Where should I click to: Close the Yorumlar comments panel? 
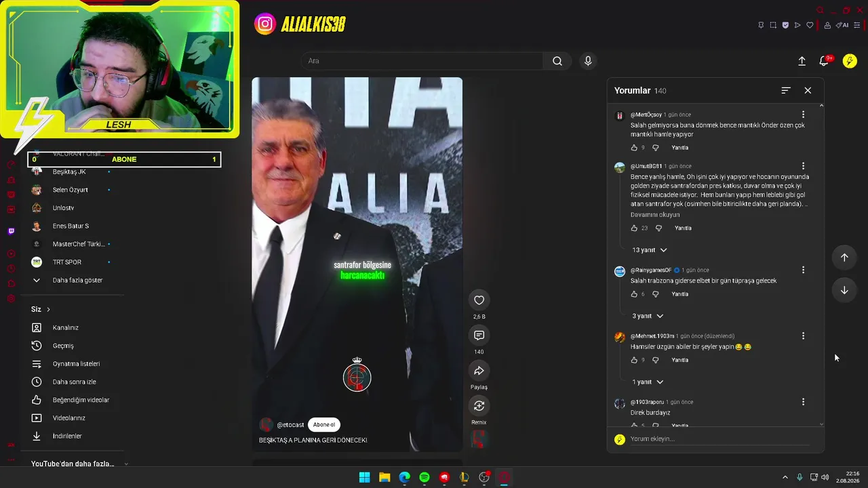click(808, 90)
